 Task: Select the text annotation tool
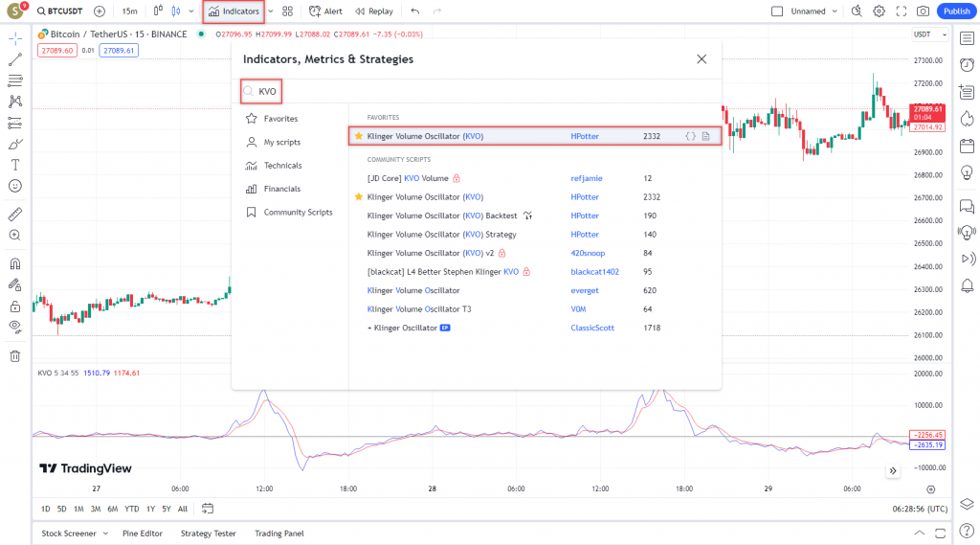(x=15, y=165)
